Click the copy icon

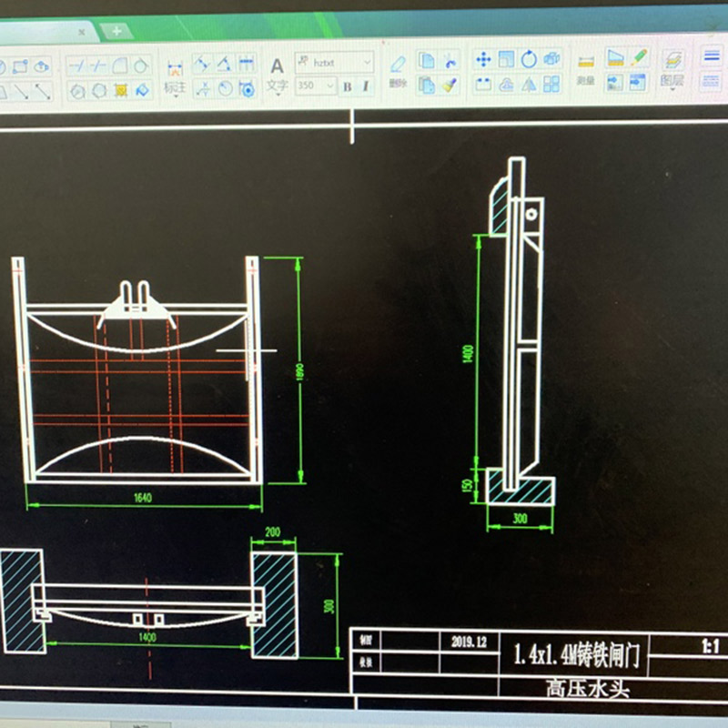coord(426,60)
